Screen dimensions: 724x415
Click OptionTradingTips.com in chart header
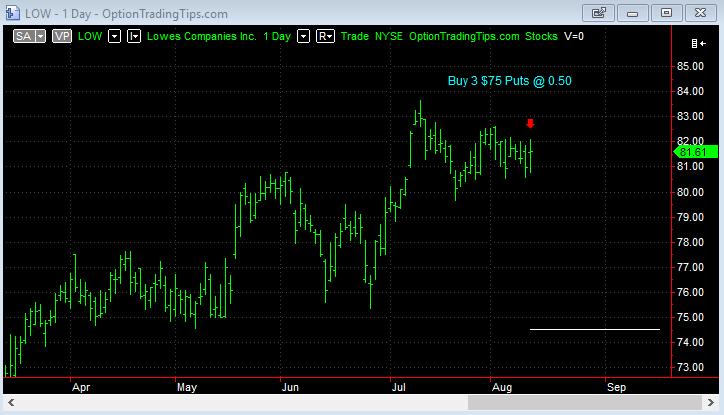(x=464, y=36)
